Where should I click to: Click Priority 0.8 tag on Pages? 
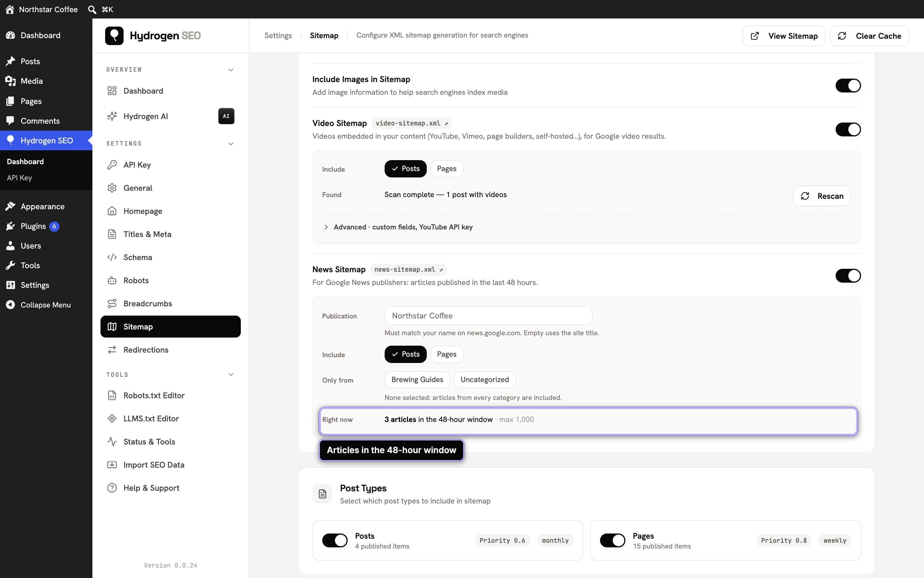(x=784, y=540)
